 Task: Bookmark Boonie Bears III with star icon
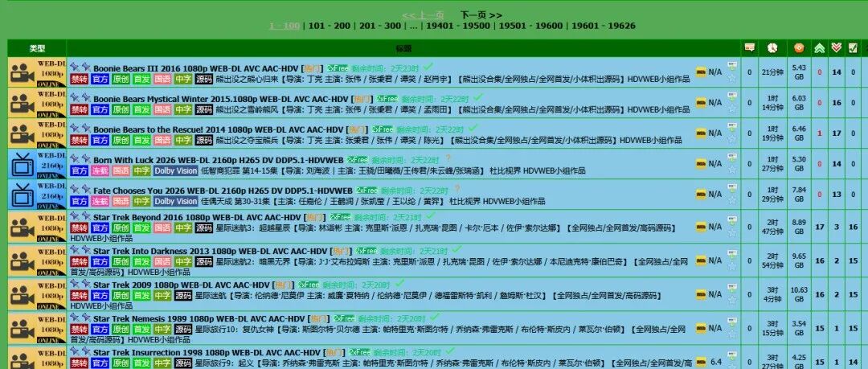pyautogui.click(x=732, y=78)
